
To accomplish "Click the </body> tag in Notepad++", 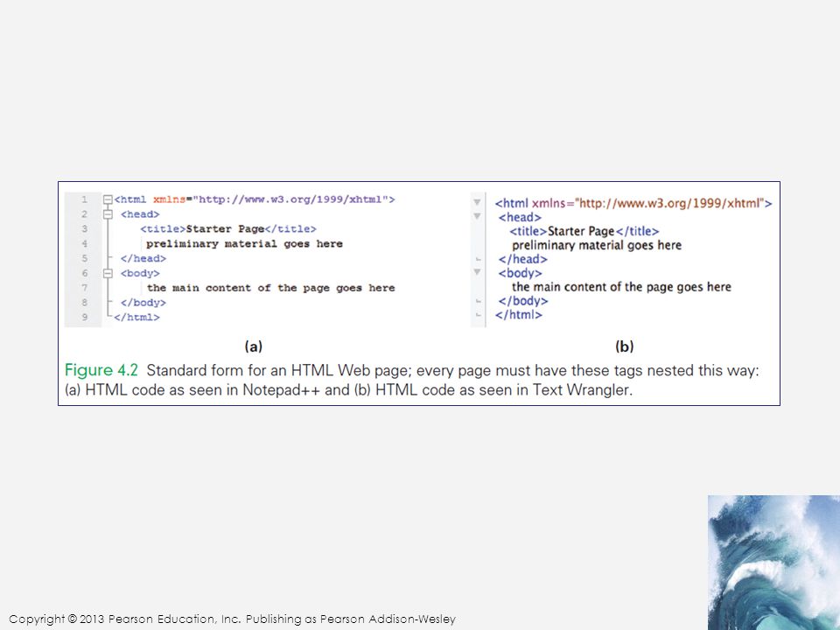I will (143, 303).
